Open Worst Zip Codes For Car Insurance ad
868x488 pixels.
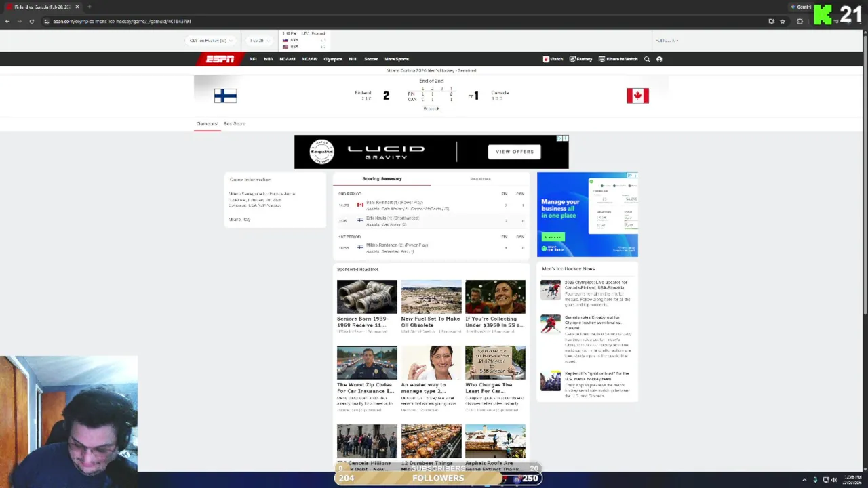[367, 379]
